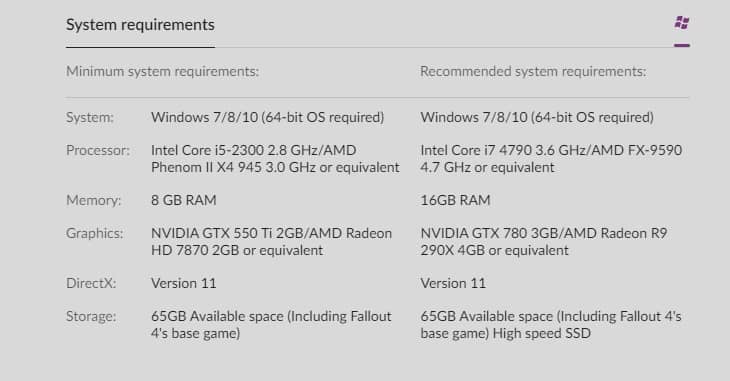
Task: Click the Storage row label
Action: pos(91,316)
